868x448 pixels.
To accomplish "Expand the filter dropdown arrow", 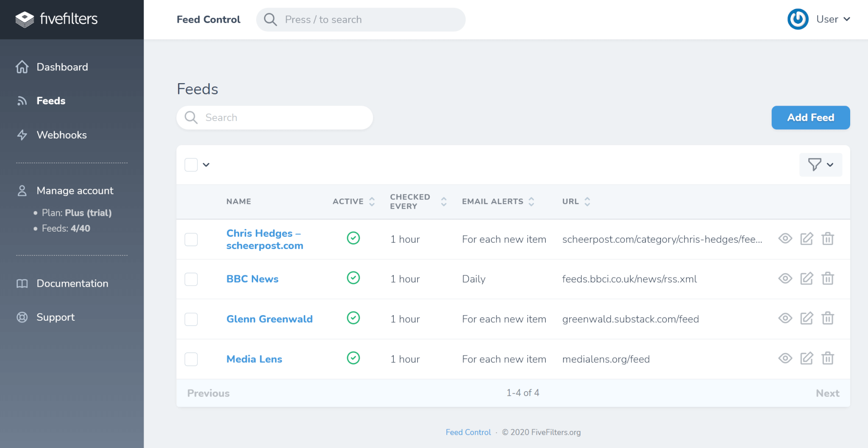I will click(830, 165).
